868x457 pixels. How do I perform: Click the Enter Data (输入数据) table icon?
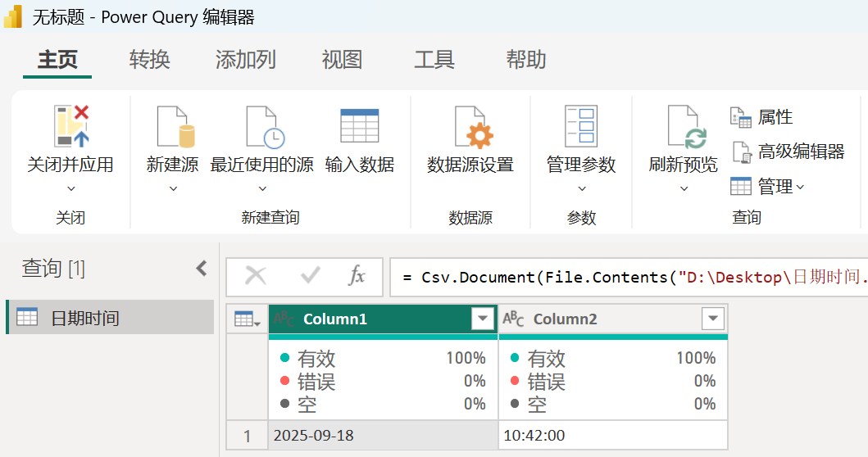[359, 125]
